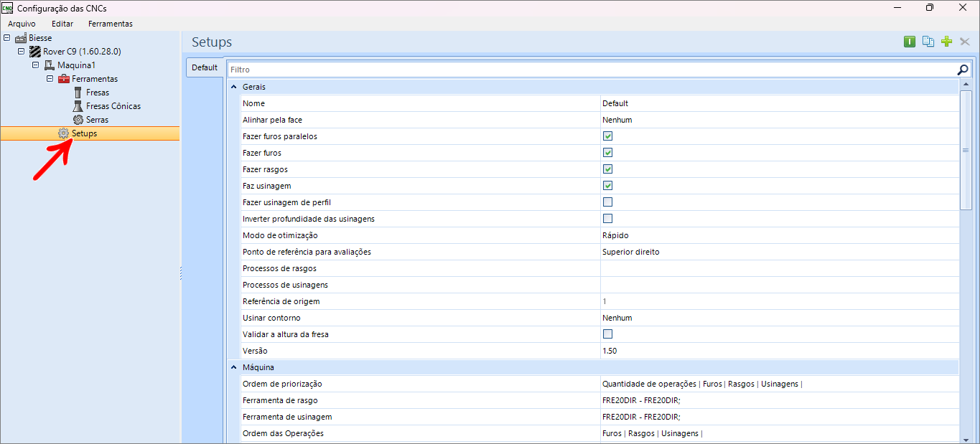
Task: Click the vertical scrollbar thumb in properties
Action: coord(966,151)
